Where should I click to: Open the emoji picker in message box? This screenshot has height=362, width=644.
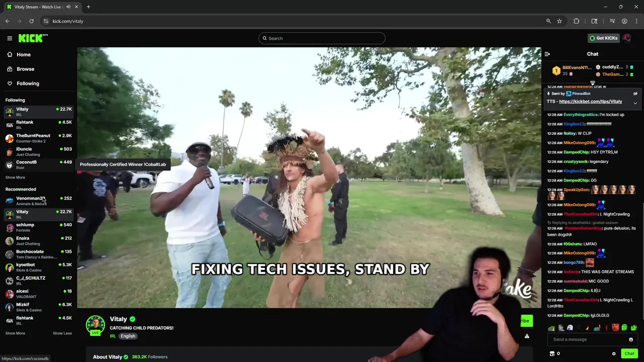(630, 339)
